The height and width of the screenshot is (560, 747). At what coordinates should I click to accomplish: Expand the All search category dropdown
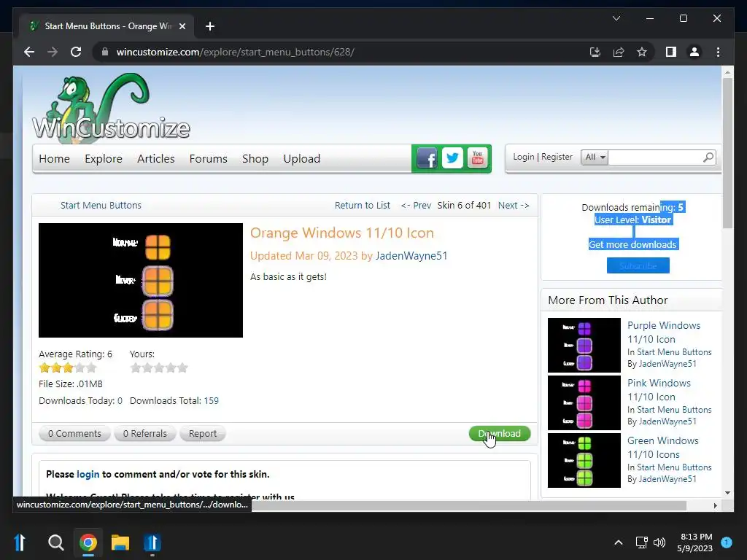(595, 157)
